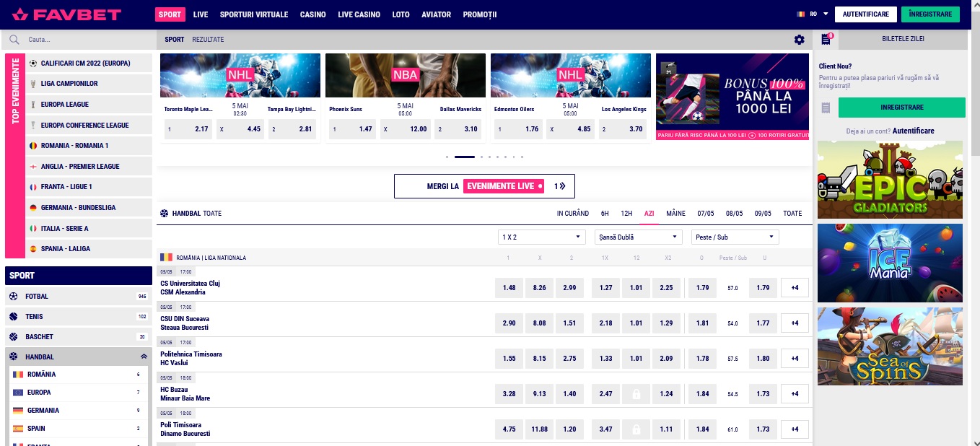Image resolution: width=980 pixels, height=446 pixels.
Task: Click the Spania LaLiga flag icon
Action: pos(32,248)
